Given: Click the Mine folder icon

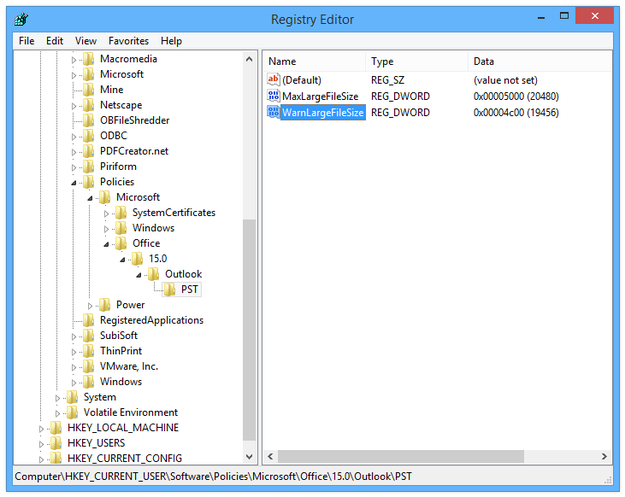Looking at the screenshot, I should tap(88, 90).
